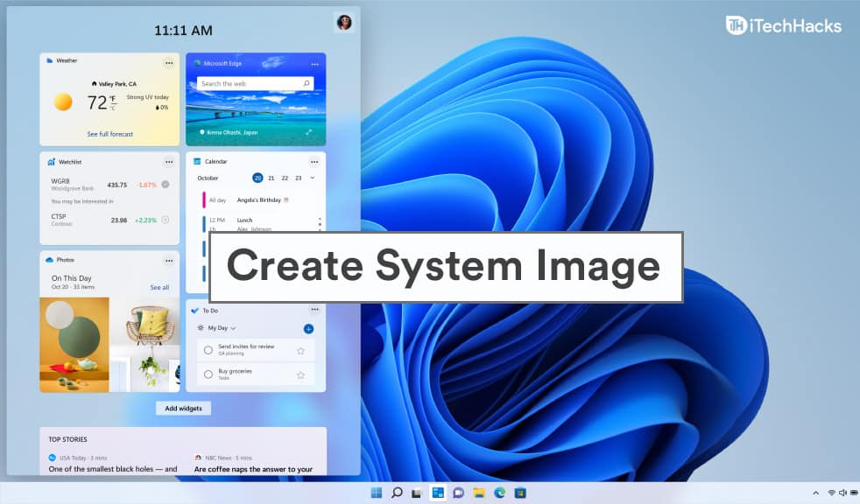Show hidden system tray icons

(x=815, y=493)
